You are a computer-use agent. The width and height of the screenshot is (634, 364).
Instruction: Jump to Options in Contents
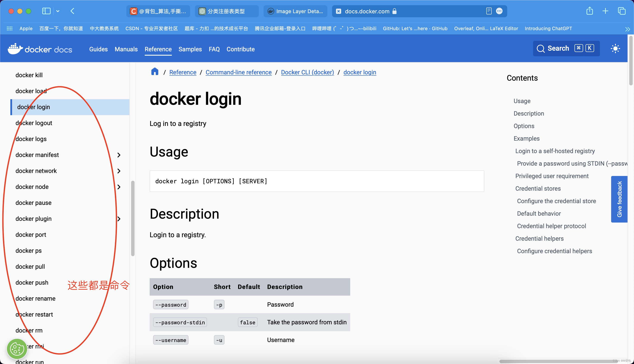tap(524, 126)
